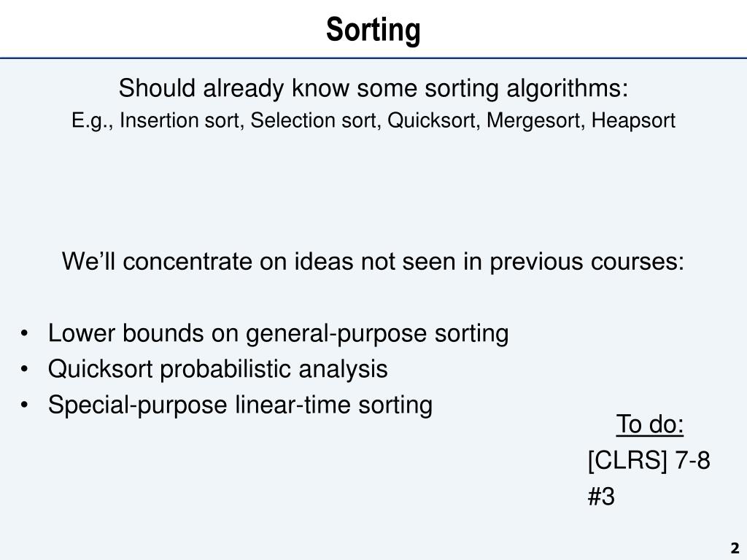This screenshot has height=560, width=747.
Task: Click the #3 assignment text
Action: (x=601, y=497)
